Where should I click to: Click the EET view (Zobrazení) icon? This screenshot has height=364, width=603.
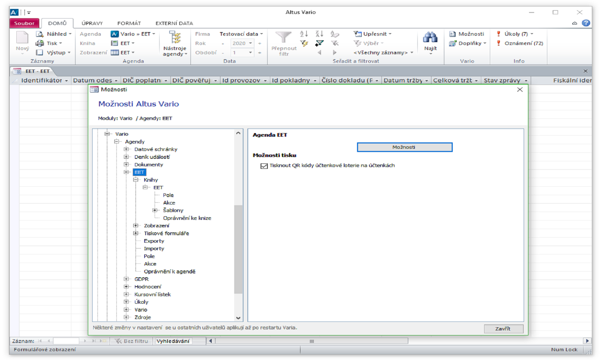115,52
